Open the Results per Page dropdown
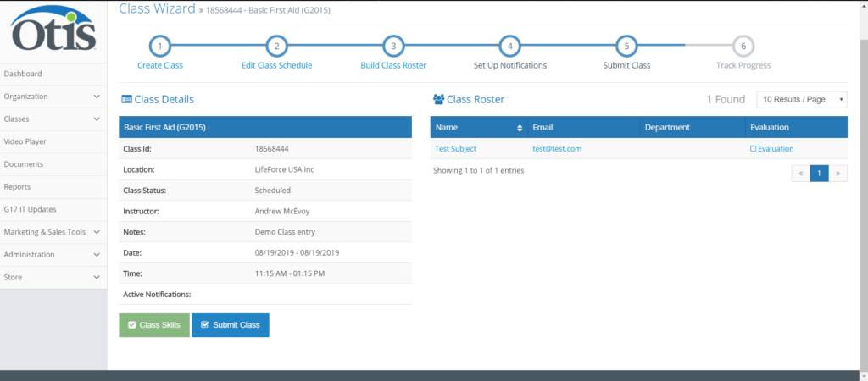 [801, 100]
